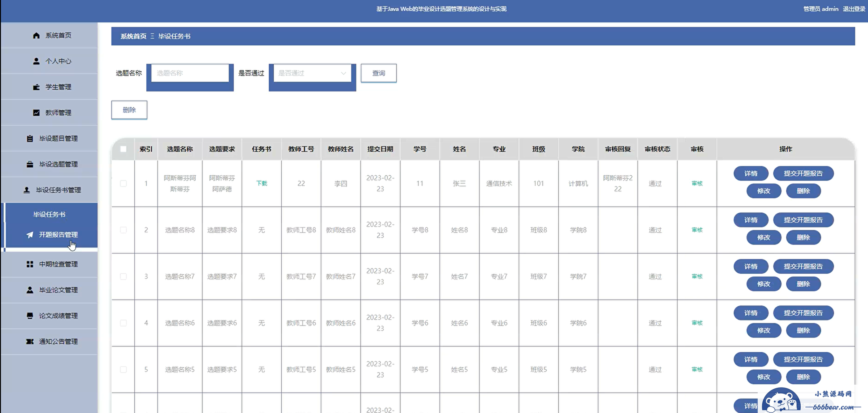Screen dimensions: 868x413
Task: Click 提交开题报告 for row 选题名称8
Action: click(803, 220)
